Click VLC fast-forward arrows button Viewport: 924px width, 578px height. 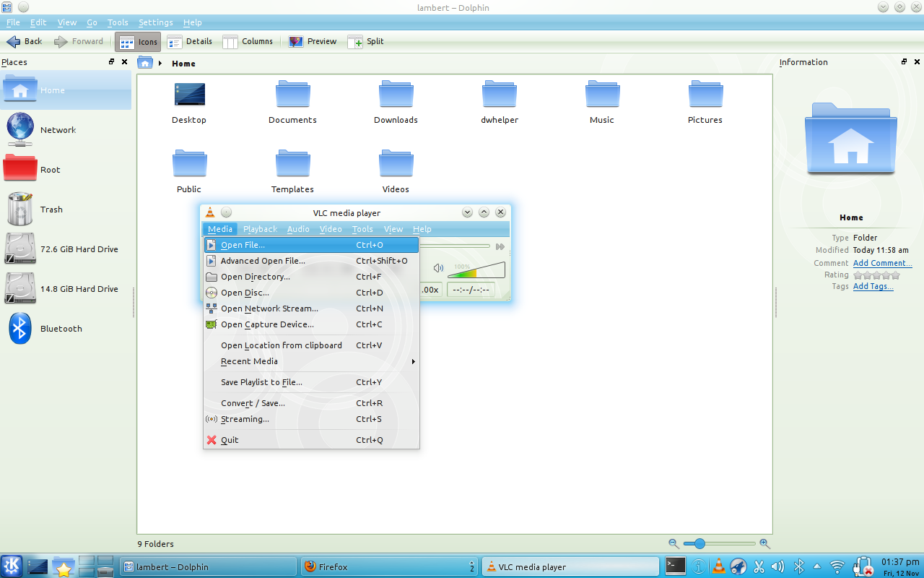pos(500,246)
